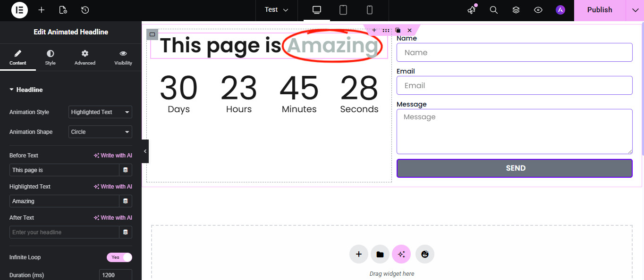Click the Name form field
The image size is (644, 280).
click(515, 52)
